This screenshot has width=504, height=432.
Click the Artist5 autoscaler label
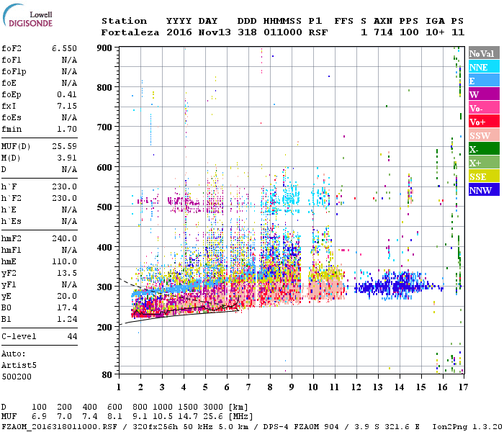pos(19,365)
